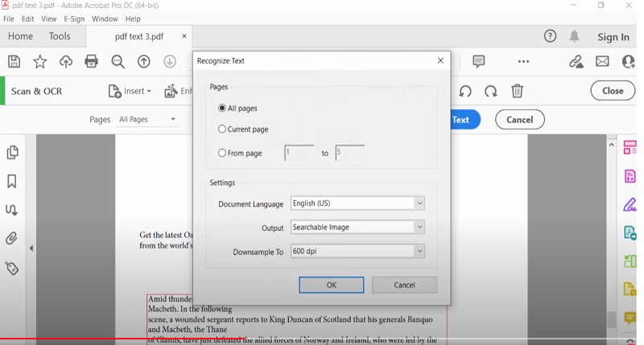
Task: Click the account profile icon at top right
Action: pyautogui.click(x=629, y=62)
